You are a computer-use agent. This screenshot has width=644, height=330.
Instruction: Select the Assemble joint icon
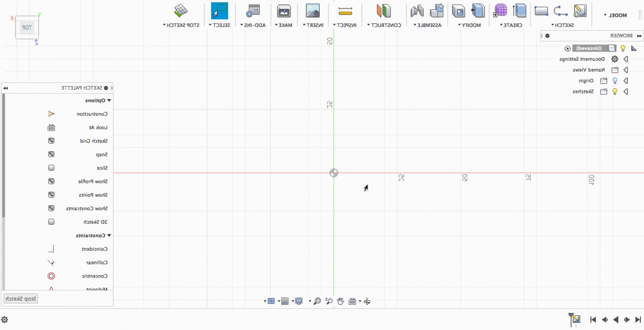417,11
